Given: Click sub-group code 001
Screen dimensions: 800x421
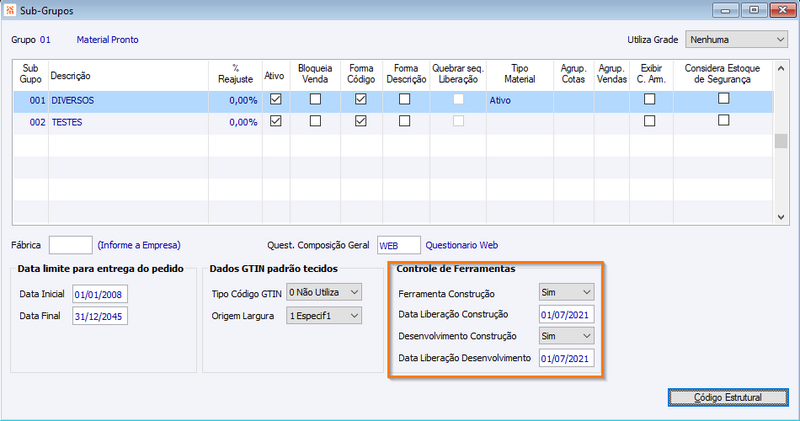Looking at the screenshot, I should point(37,101).
